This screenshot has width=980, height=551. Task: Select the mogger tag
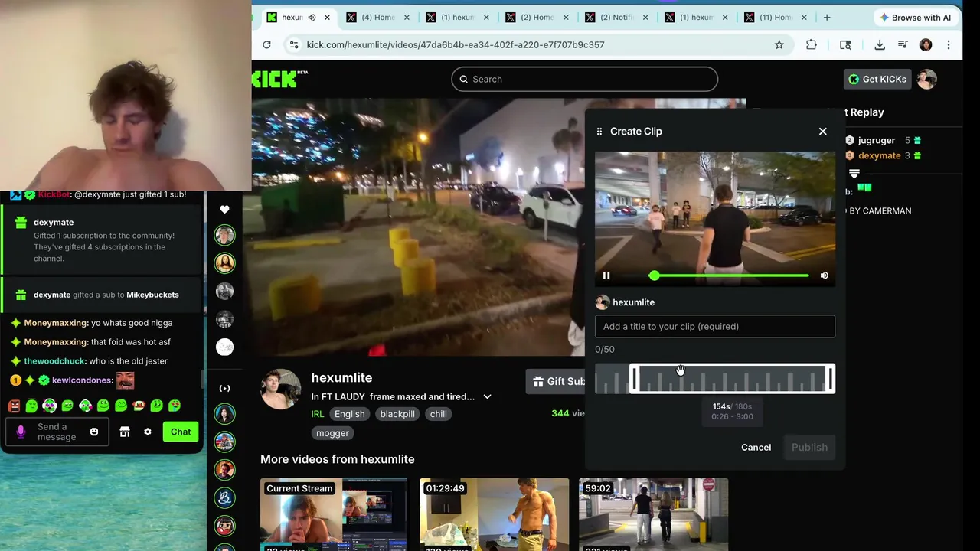click(x=332, y=433)
